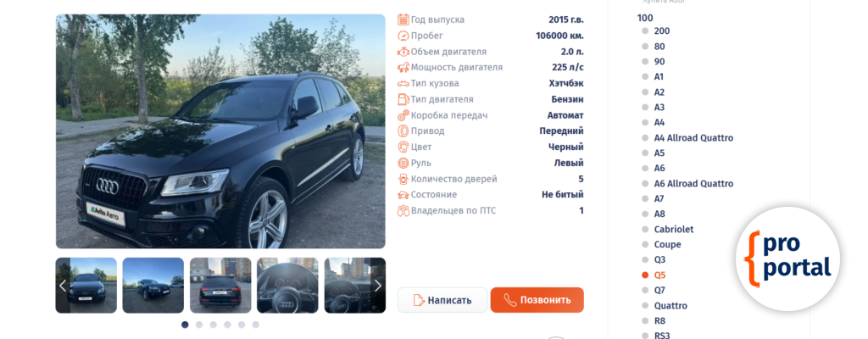Image resolution: width=868 pixels, height=339 pixels.
Task: Show next thumbnails with right arrow
Action: tap(378, 286)
